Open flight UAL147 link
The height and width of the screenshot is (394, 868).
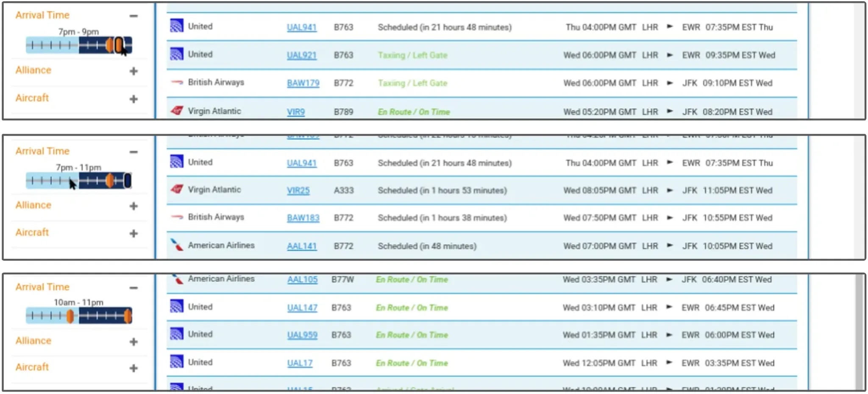(x=302, y=308)
